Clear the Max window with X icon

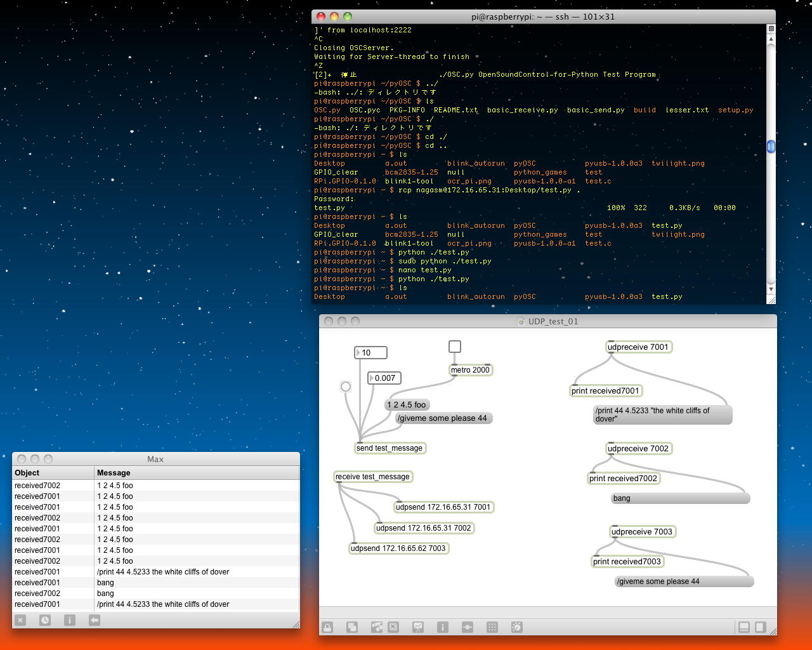click(20, 620)
